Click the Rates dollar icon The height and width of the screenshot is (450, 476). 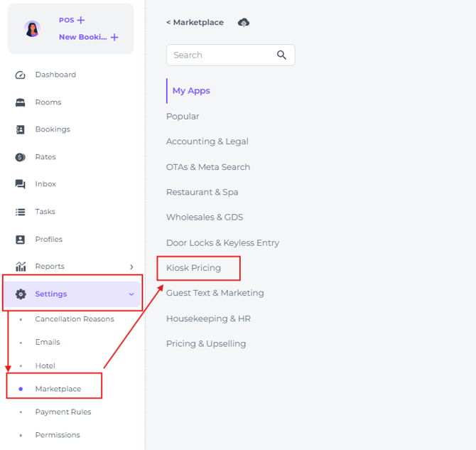point(21,157)
